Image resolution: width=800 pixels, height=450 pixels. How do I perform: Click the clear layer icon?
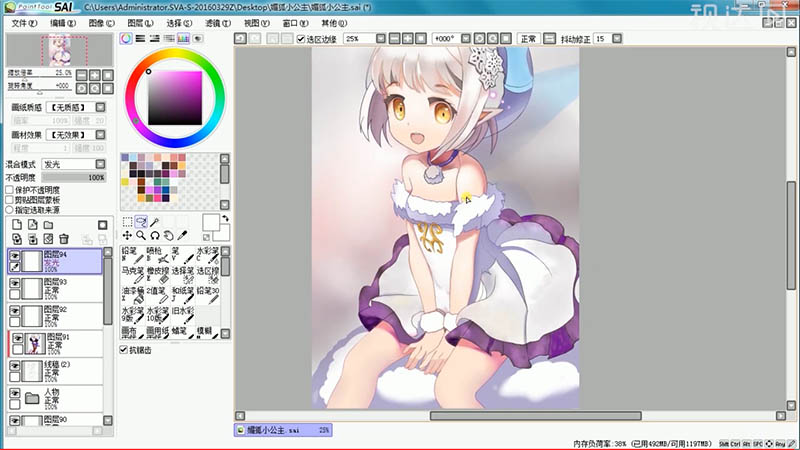pos(48,239)
